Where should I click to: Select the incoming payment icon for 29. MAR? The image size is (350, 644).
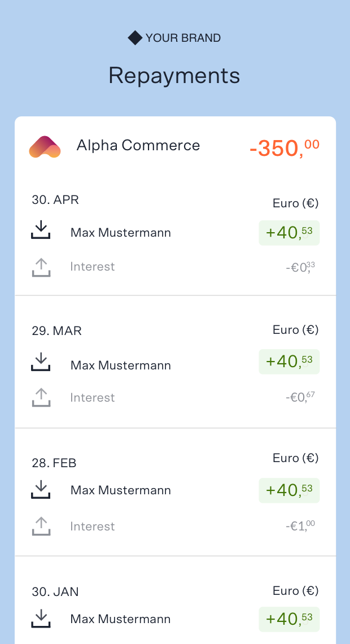(40, 363)
